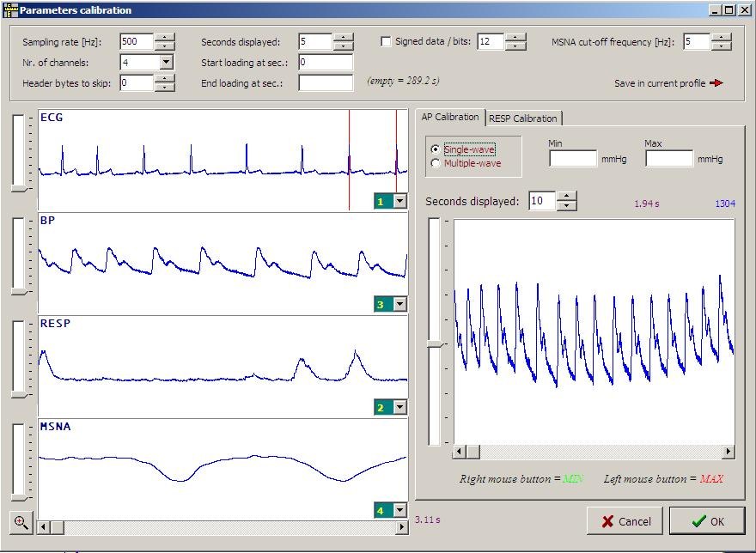The image size is (756, 553).
Task: Click the red Save in current profile arrow
Action: pyautogui.click(x=716, y=83)
